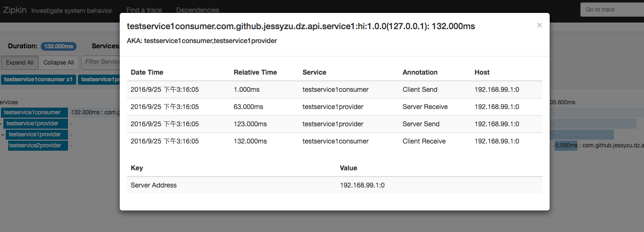
Task: Open the Find a trace tab
Action: (144, 10)
